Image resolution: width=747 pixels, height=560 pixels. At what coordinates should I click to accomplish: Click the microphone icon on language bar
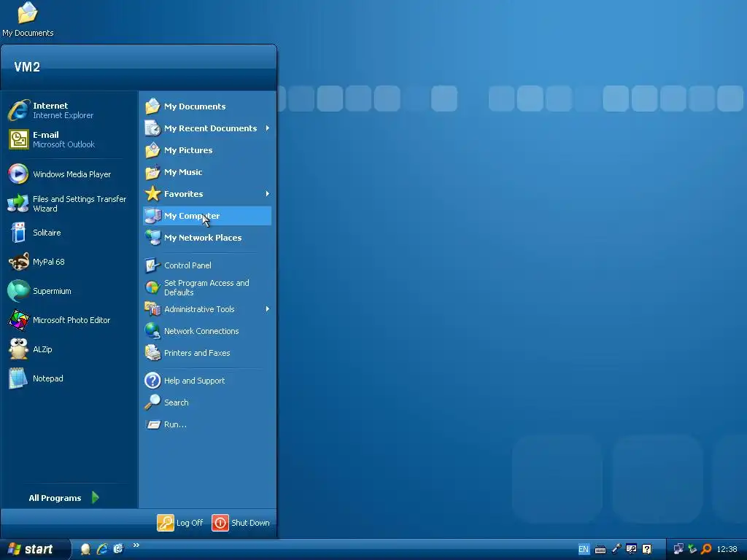(616, 549)
